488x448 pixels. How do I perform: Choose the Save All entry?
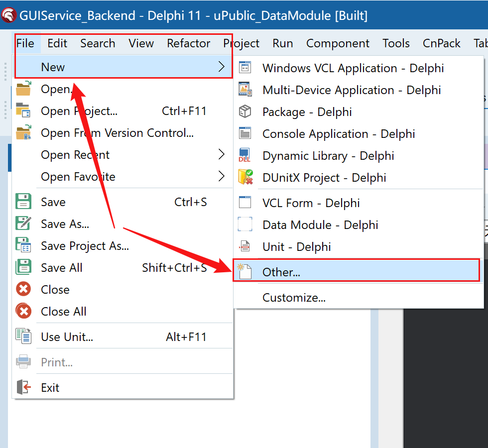pos(123,268)
